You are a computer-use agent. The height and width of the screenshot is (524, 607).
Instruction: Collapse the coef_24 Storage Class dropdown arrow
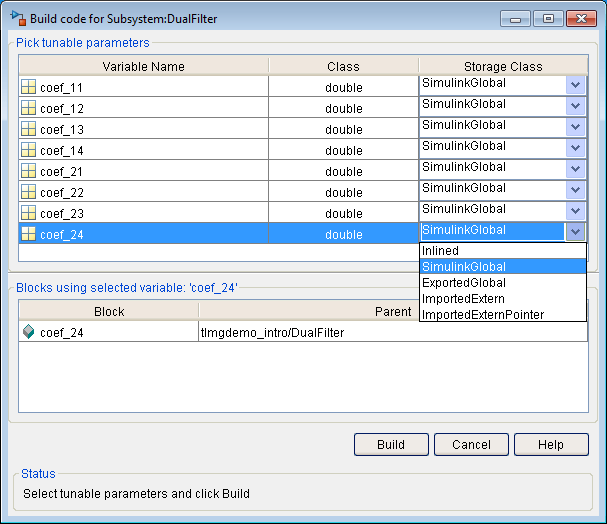click(x=575, y=231)
